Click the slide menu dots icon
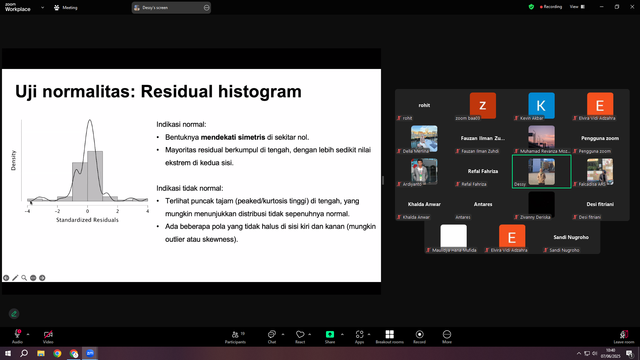Screen dimensions: 640x360 (33, 278)
